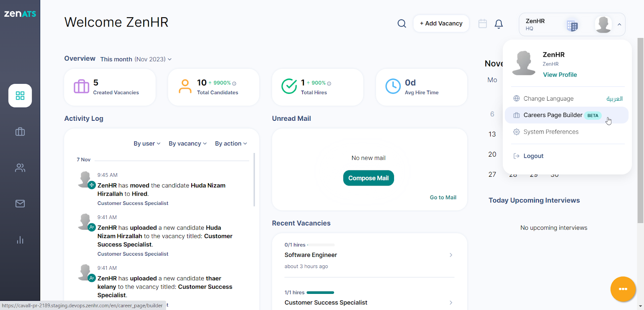Select calendar day 20

pos(492,154)
